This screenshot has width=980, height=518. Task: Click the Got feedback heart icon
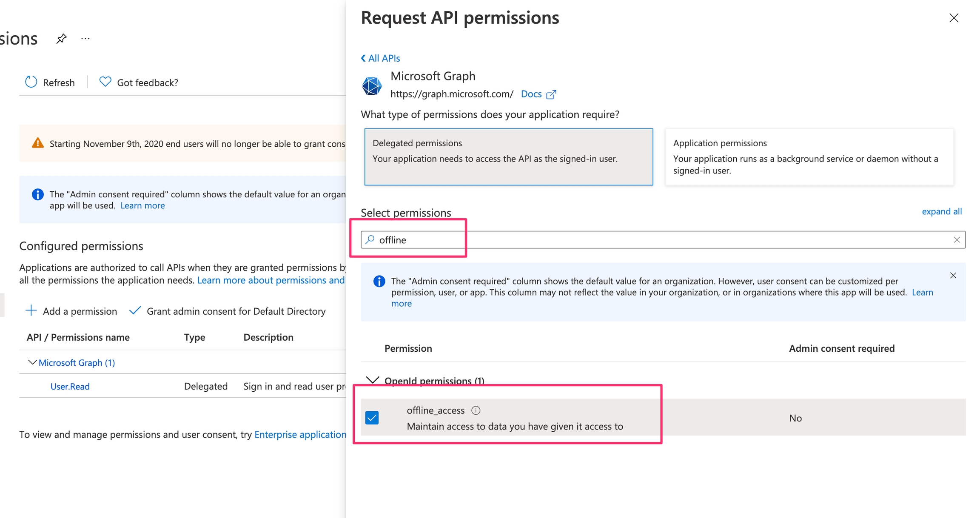click(x=105, y=82)
